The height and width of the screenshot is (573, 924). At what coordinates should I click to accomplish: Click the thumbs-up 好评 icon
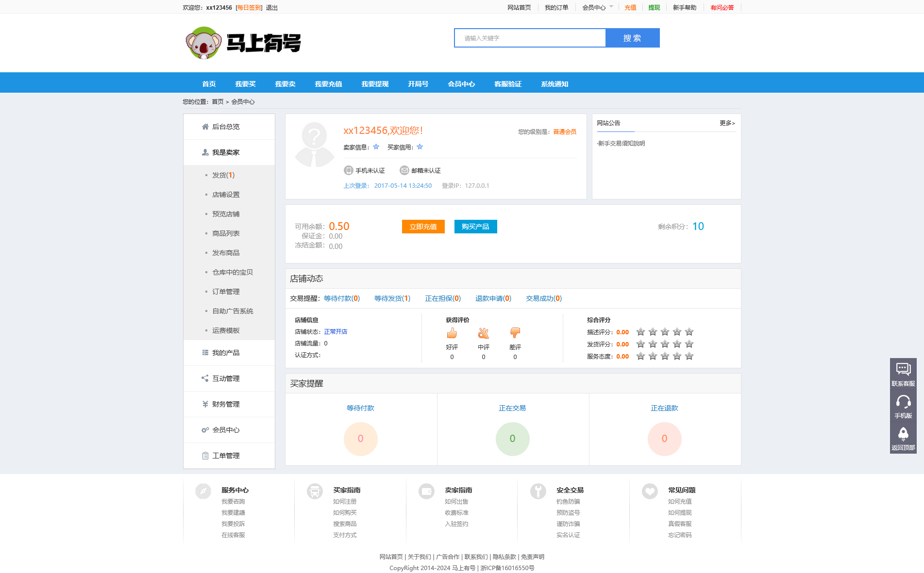(x=452, y=333)
